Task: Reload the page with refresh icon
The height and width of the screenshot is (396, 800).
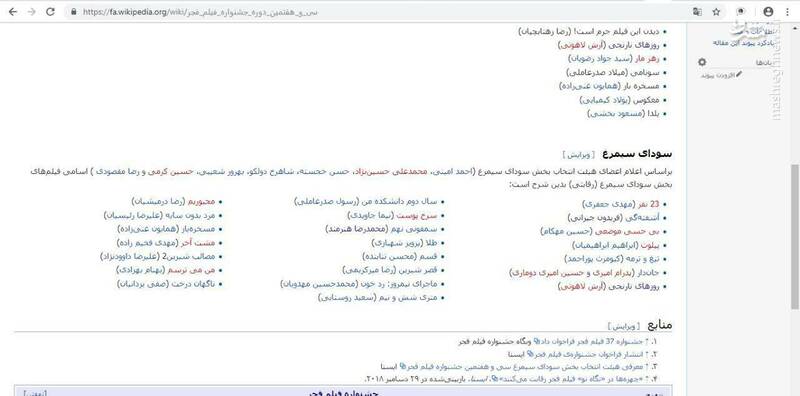Action: pyautogui.click(x=50, y=12)
